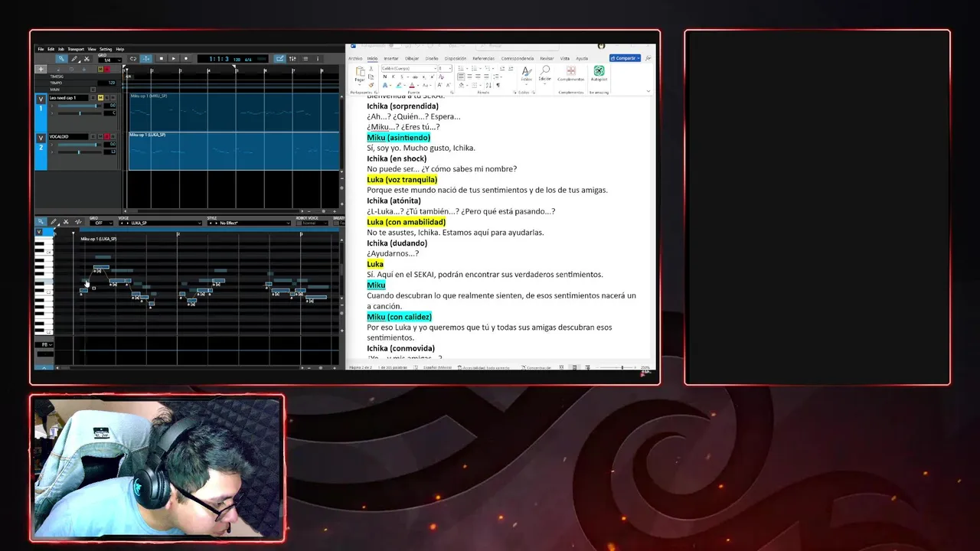Open the list view icon
The width and height of the screenshot is (980, 551).
click(305, 59)
